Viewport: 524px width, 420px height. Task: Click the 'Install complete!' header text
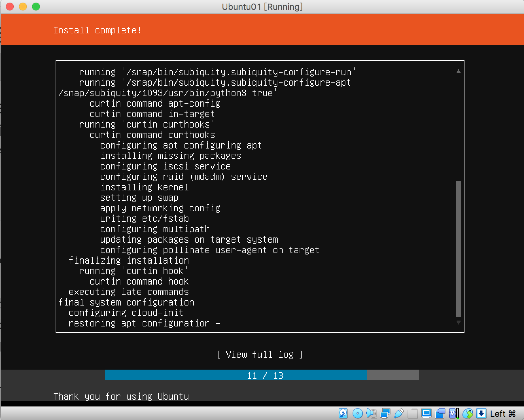pos(97,30)
